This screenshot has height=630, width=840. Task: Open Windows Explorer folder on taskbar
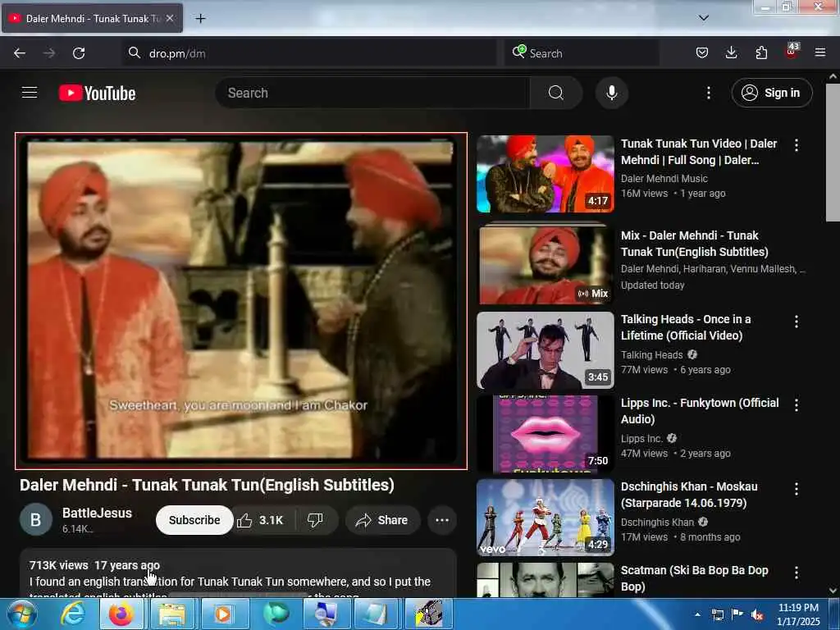point(171,614)
